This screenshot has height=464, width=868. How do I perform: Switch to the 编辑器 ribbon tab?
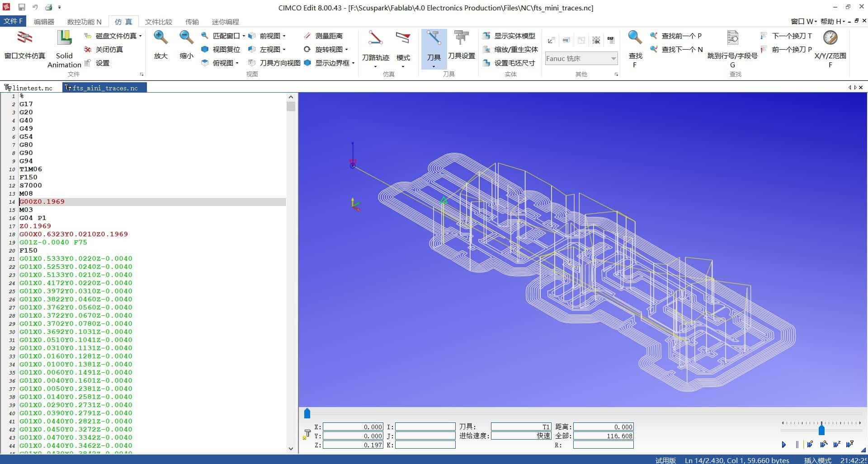pyautogui.click(x=44, y=22)
